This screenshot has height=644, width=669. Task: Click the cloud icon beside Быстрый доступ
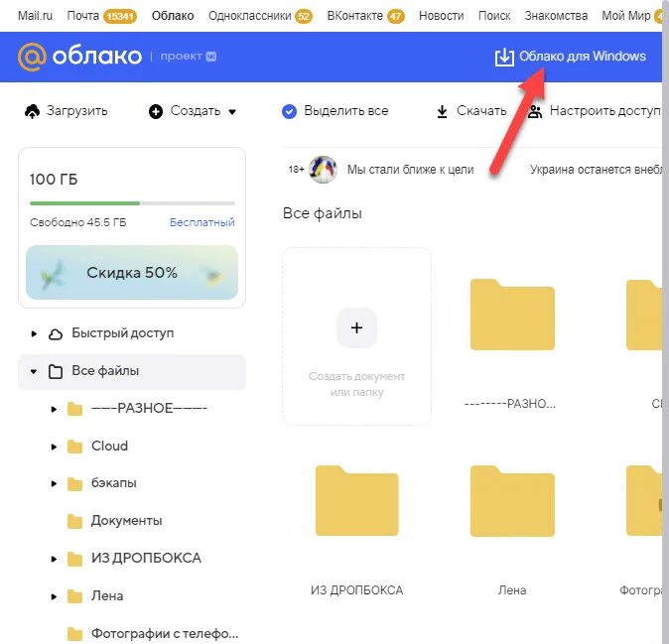point(56,333)
